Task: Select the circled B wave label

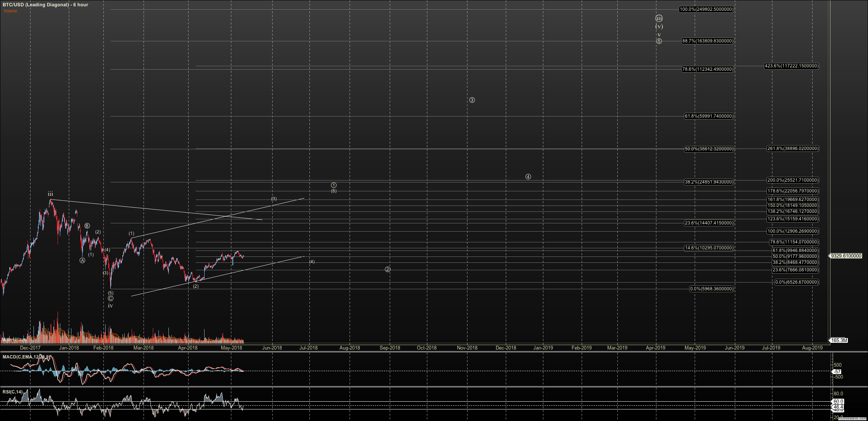Action: pyautogui.click(x=87, y=226)
